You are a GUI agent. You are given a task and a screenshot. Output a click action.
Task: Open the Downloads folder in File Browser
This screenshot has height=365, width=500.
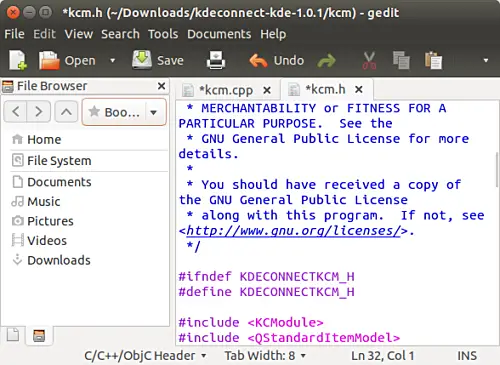[59, 260]
